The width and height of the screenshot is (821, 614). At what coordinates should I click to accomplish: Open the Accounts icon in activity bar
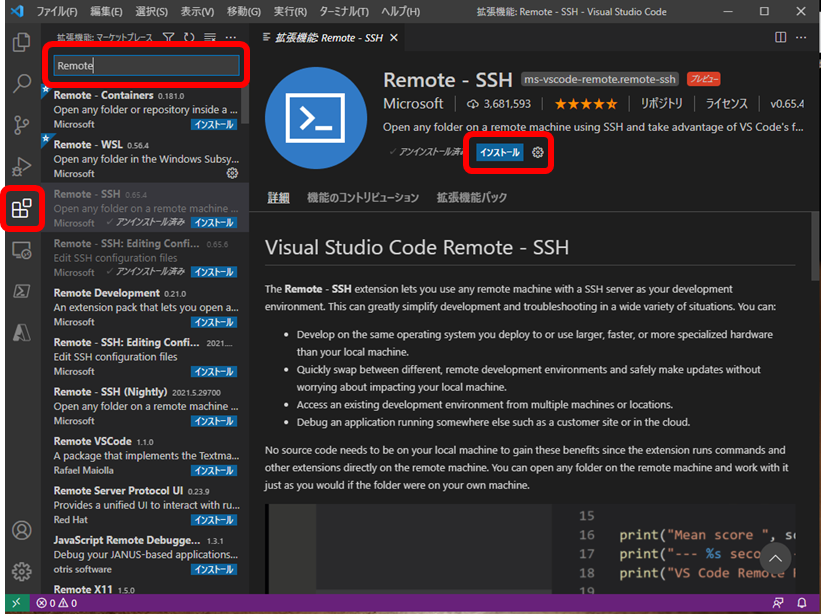(21, 530)
